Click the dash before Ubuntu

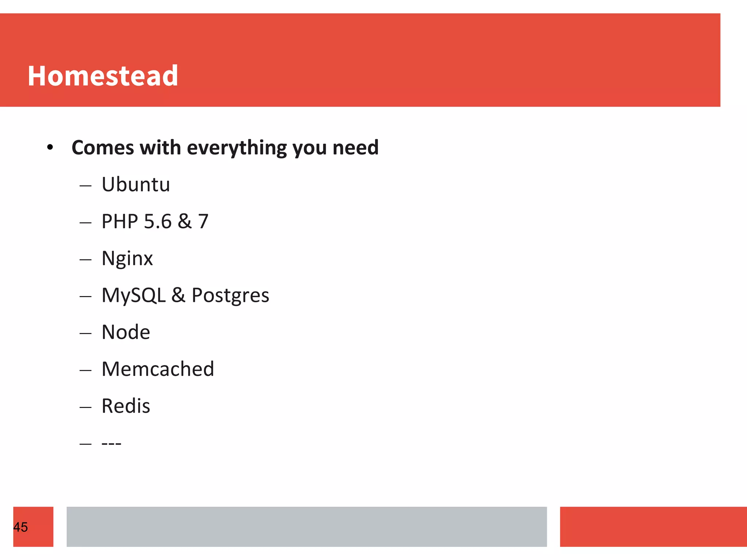pos(85,186)
